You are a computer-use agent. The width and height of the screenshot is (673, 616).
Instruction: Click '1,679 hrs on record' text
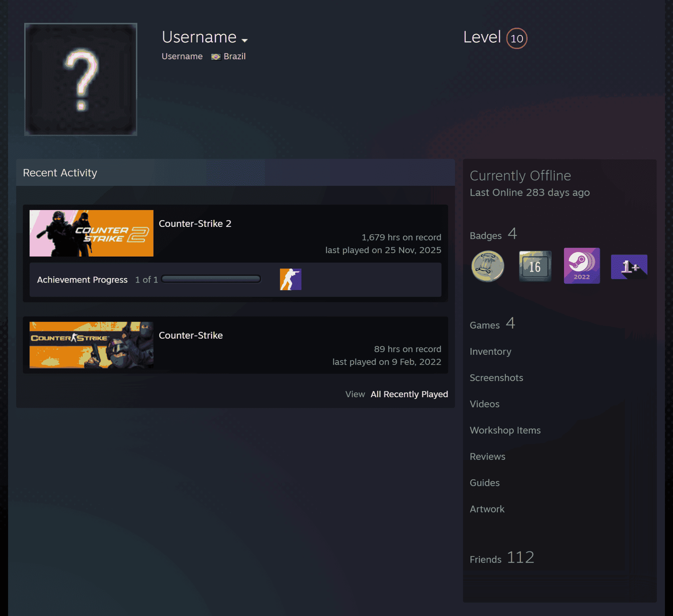pos(401,237)
